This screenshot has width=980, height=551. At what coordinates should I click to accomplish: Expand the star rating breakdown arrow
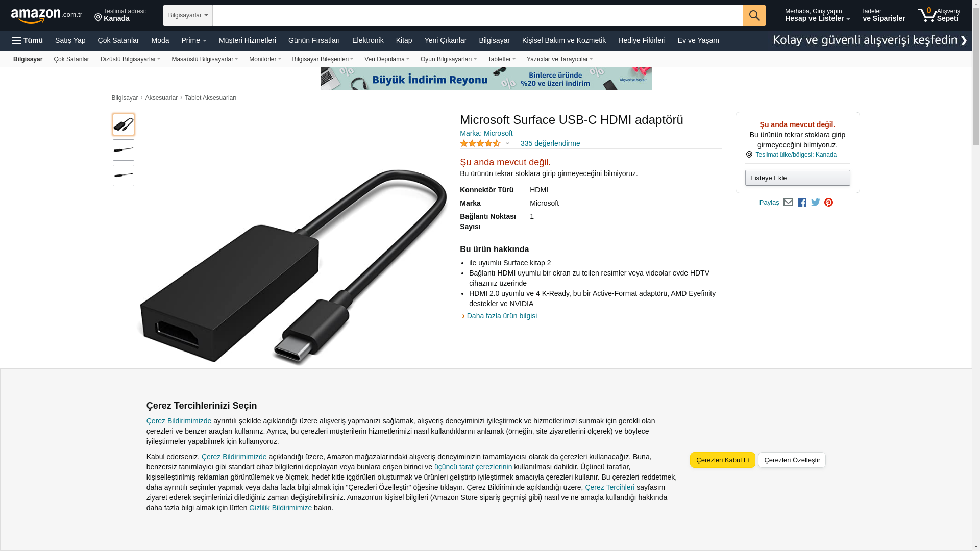[507, 144]
